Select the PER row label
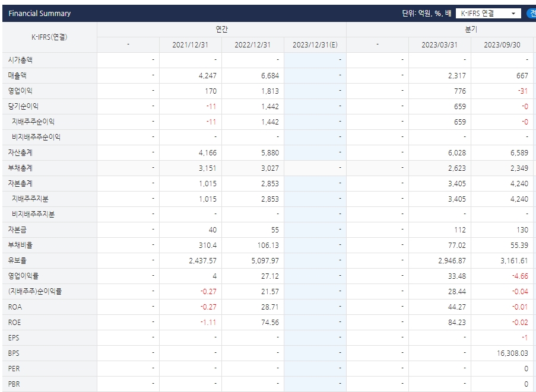This screenshot has width=536, height=392. point(14,368)
